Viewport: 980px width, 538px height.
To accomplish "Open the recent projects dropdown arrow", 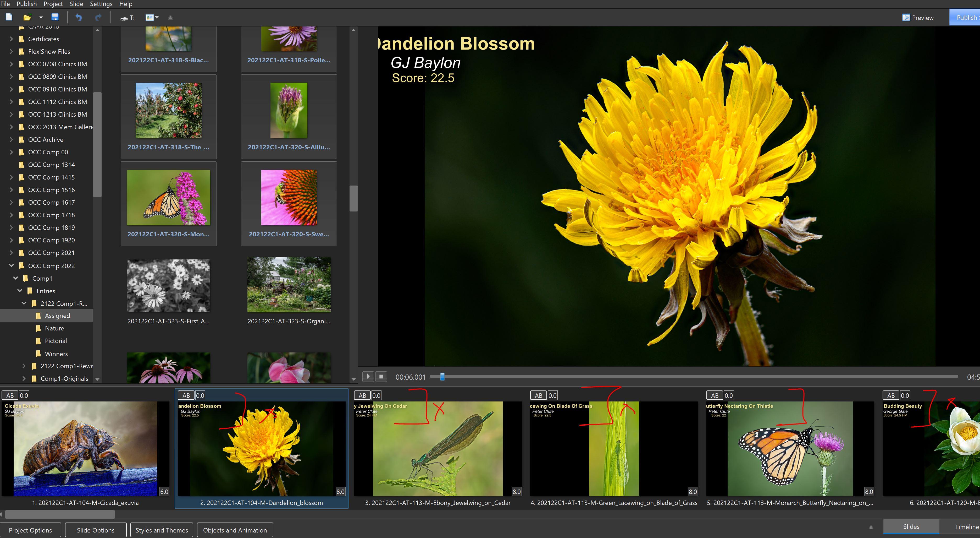I will point(41,18).
